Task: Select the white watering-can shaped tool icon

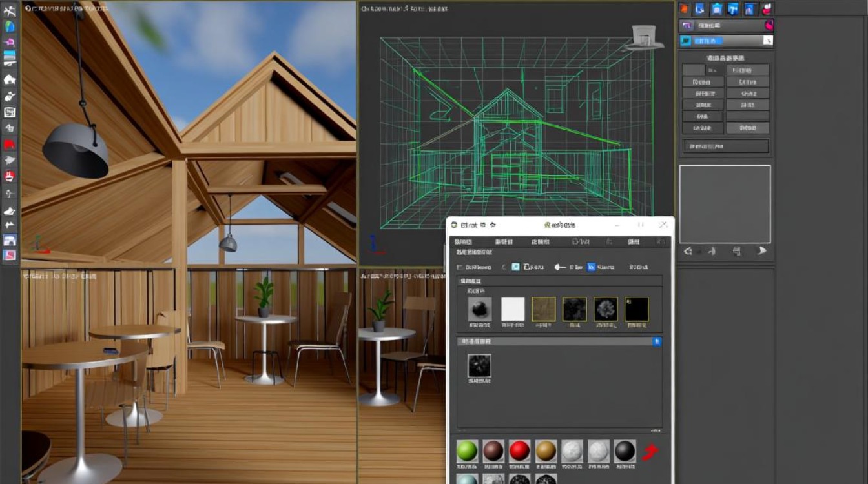Action: click(x=10, y=96)
